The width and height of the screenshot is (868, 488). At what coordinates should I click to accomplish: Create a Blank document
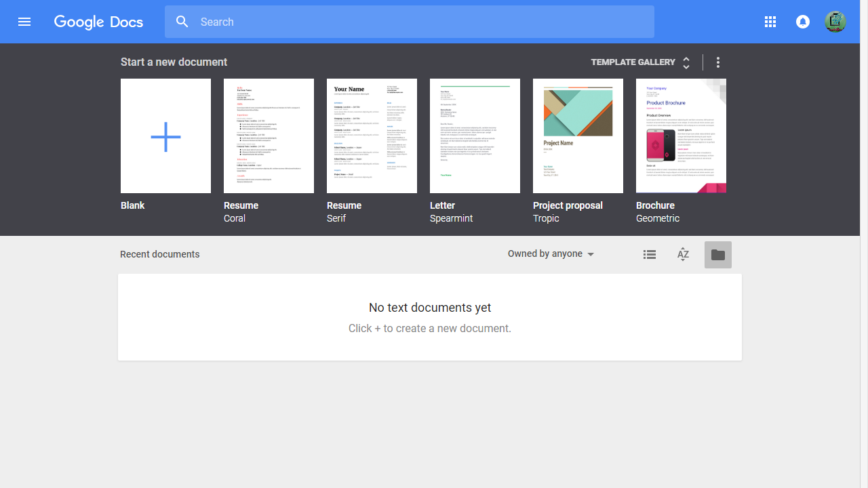point(165,136)
